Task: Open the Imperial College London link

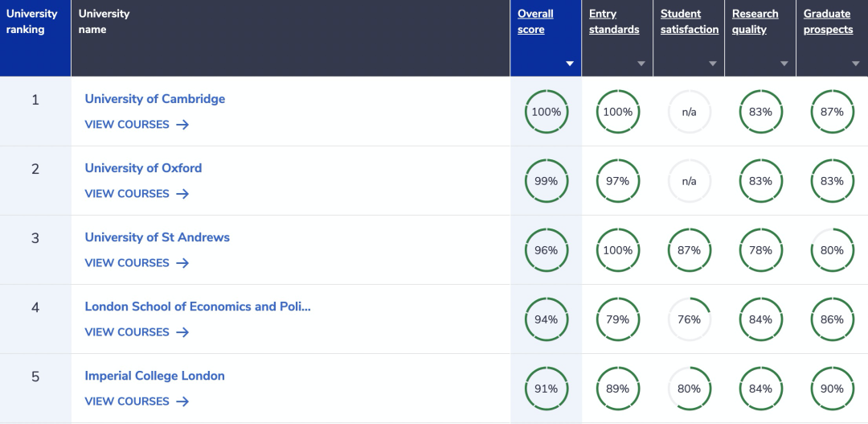Action: [x=155, y=376]
